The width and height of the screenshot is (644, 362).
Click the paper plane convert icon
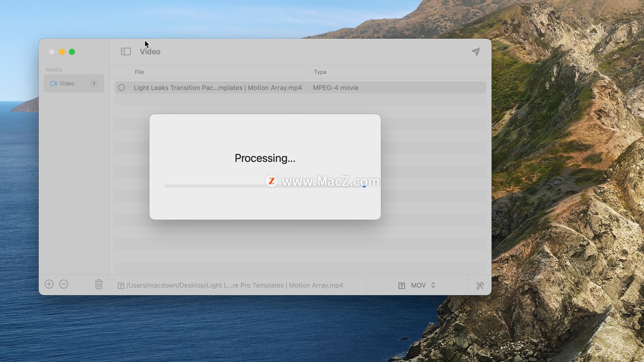click(x=476, y=51)
